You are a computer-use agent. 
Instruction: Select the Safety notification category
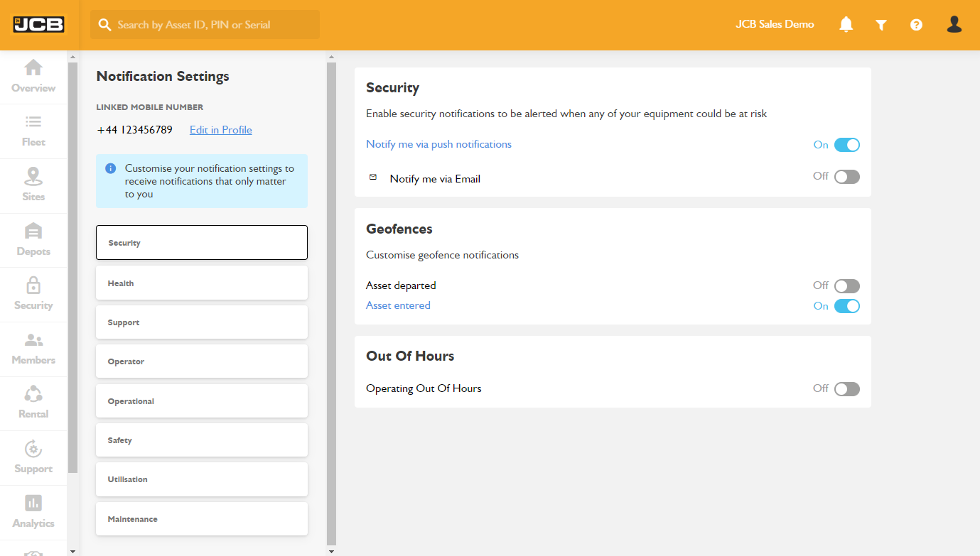tap(202, 440)
